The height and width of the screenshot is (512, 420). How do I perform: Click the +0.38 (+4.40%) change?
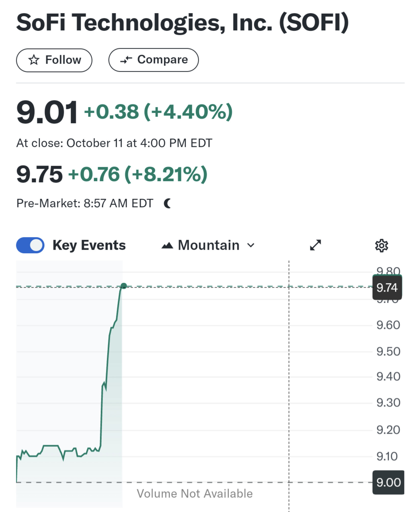coord(158,112)
